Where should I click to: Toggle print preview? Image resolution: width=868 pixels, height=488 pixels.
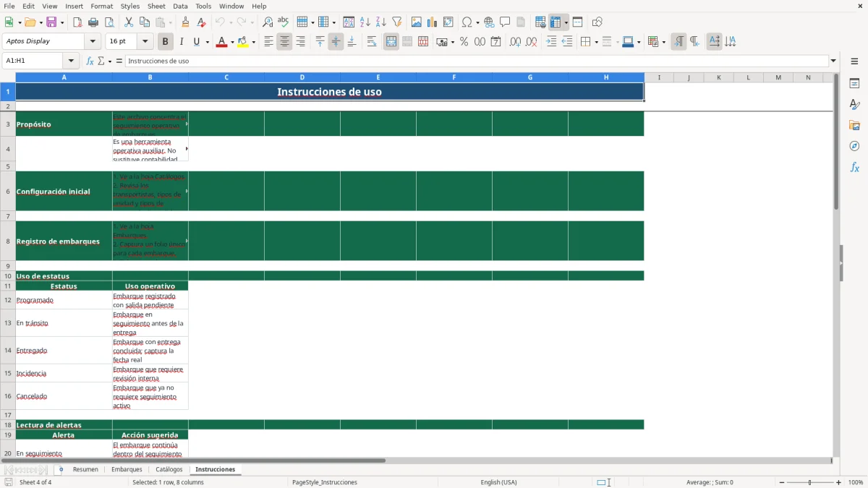pos(109,22)
